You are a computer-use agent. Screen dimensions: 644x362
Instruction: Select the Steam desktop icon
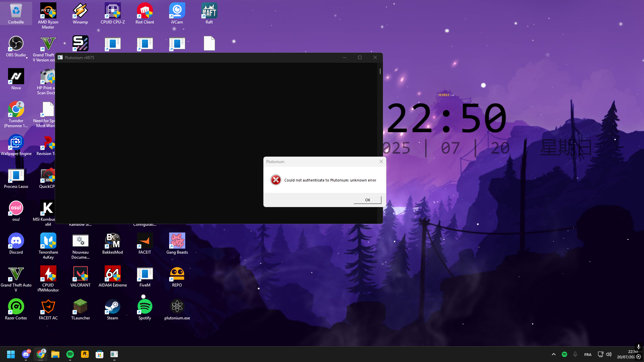[x=112, y=310]
